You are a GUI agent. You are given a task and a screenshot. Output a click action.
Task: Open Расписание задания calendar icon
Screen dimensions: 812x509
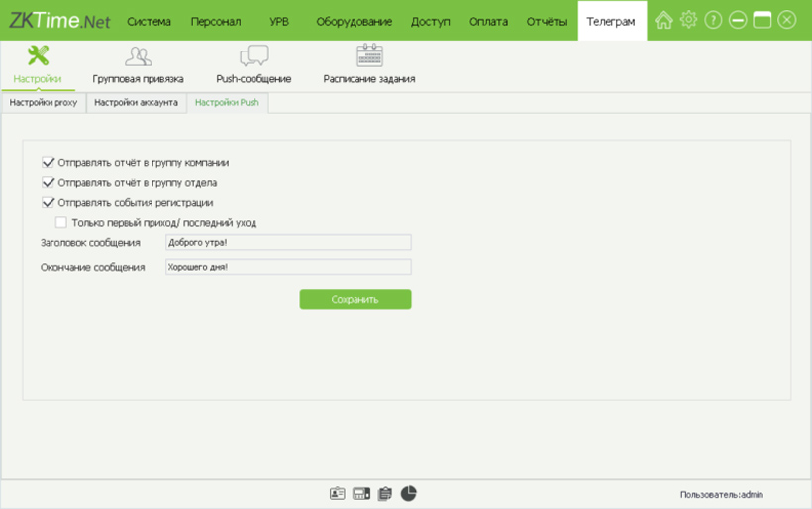point(368,56)
